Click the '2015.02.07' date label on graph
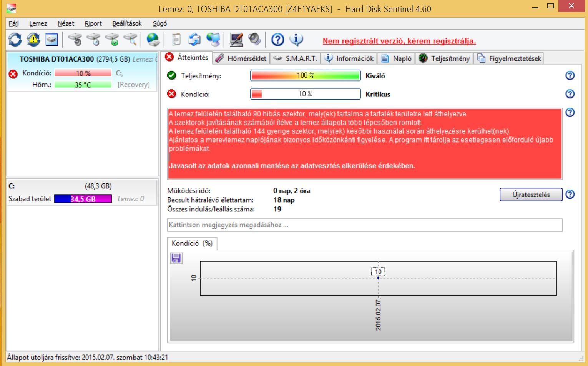This screenshot has height=366, width=588. [378, 315]
